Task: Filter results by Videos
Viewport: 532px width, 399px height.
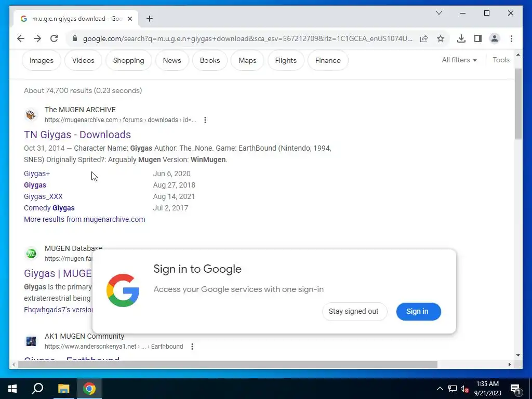Action: coord(83,60)
